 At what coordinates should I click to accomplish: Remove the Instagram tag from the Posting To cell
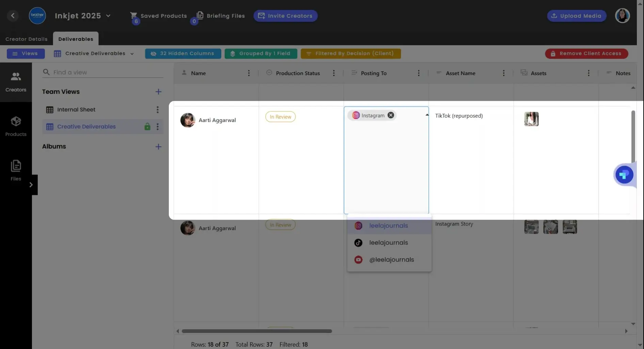[390, 115]
